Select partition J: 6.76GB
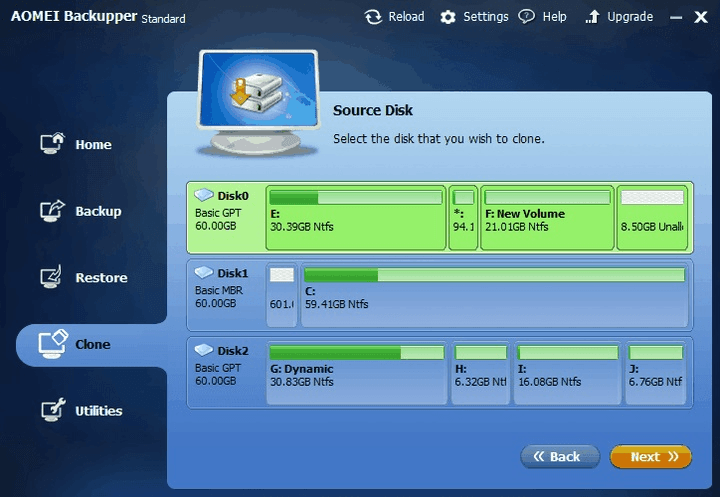Screen dimensions: 720x497 [x=656, y=373]
